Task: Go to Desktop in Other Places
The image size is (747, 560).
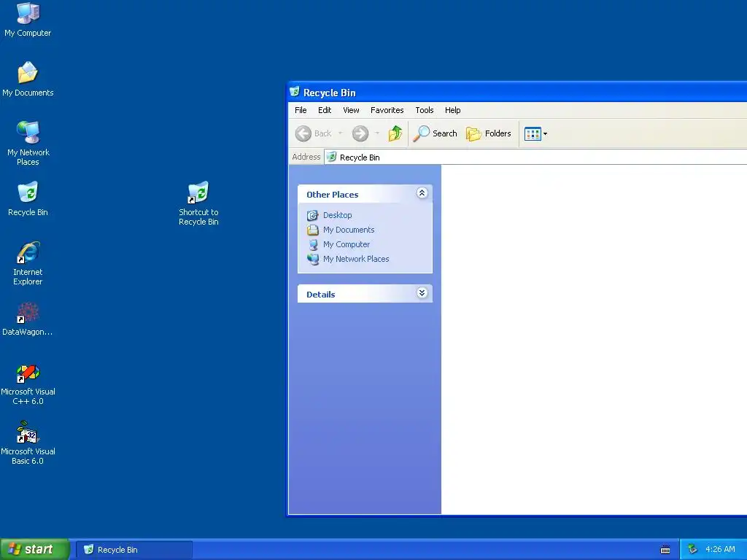Action: [337, 215]
